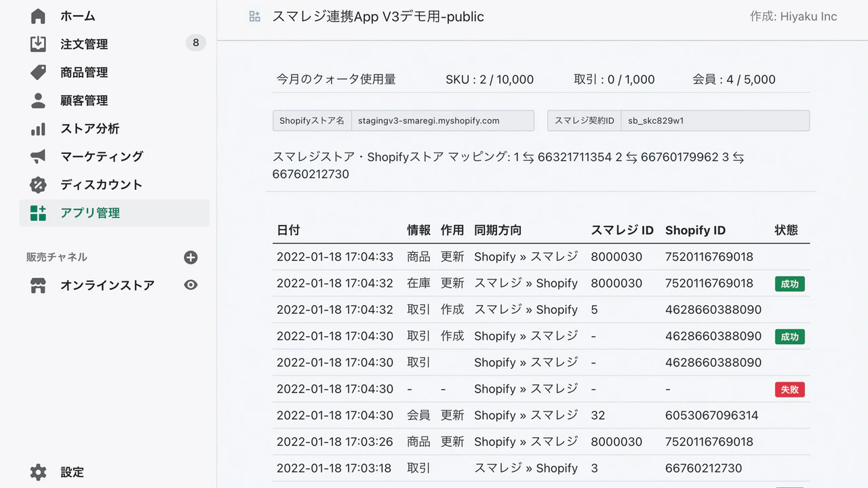The height and width of the screenshot is (488, 868).
Task: Click the 販売チャネル section heading
Action: tap(57, 258)
